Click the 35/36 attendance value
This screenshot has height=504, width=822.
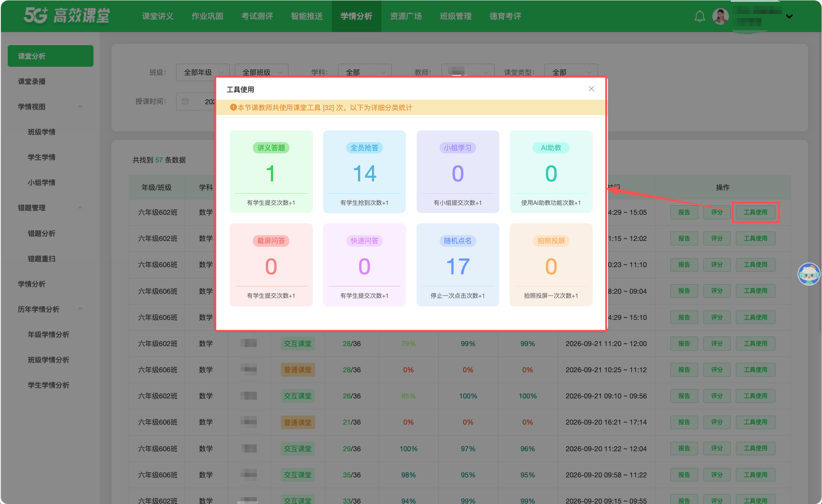[352, 475]
